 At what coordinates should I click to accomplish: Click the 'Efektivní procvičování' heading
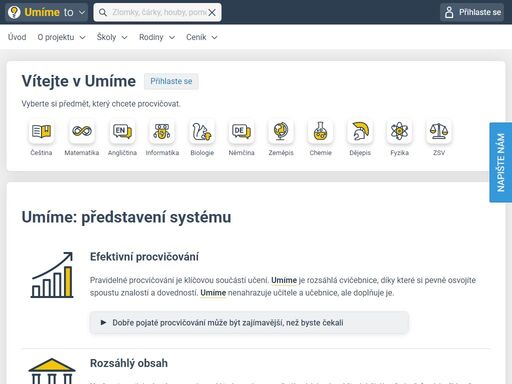tap(144, 257)
